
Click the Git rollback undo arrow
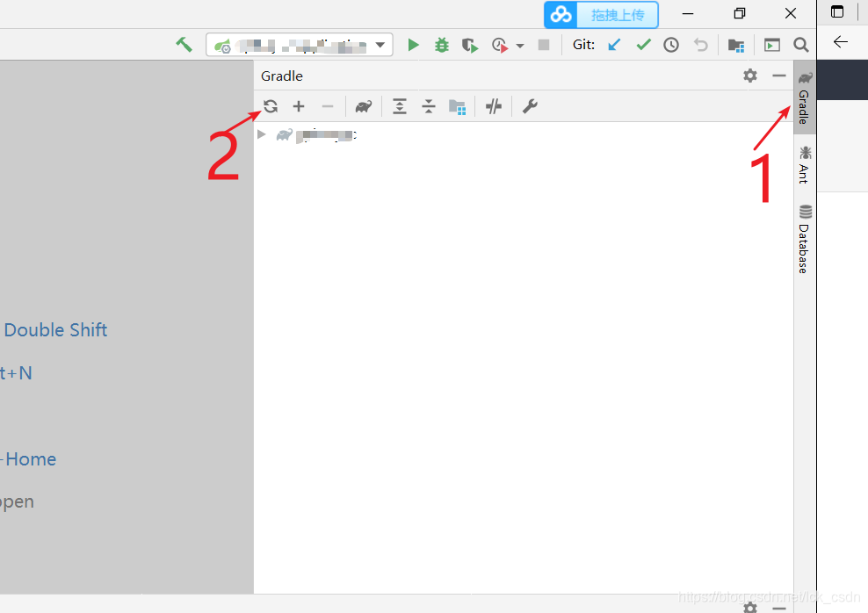(x=701, y=45)
